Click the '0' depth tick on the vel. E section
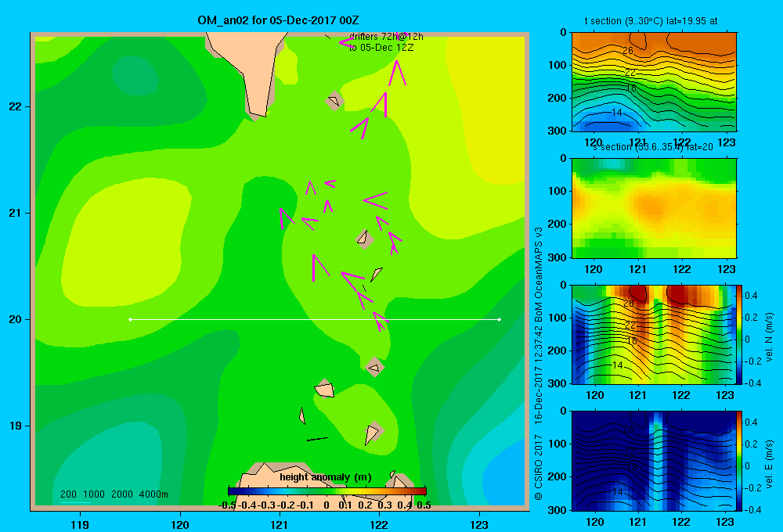 pos(563,412)
